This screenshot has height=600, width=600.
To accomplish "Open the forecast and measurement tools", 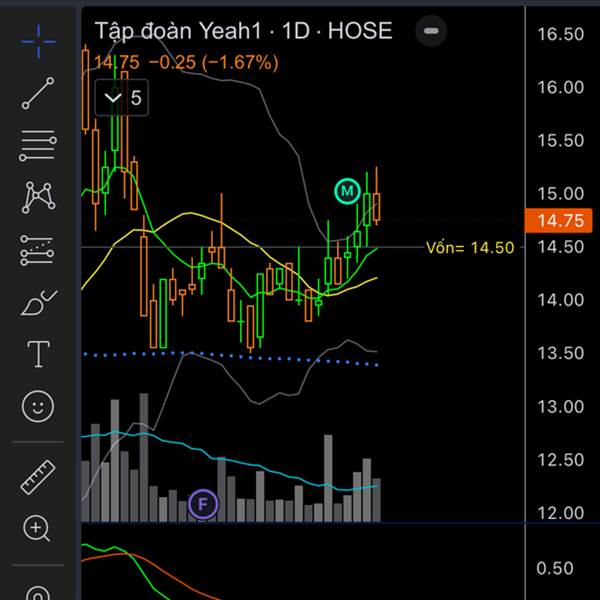I will 37,250.
